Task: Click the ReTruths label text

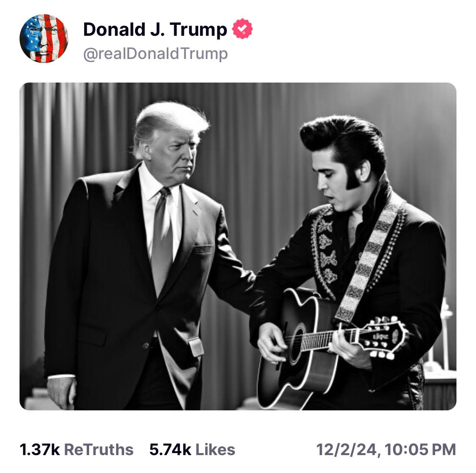Action: (99, 449)
